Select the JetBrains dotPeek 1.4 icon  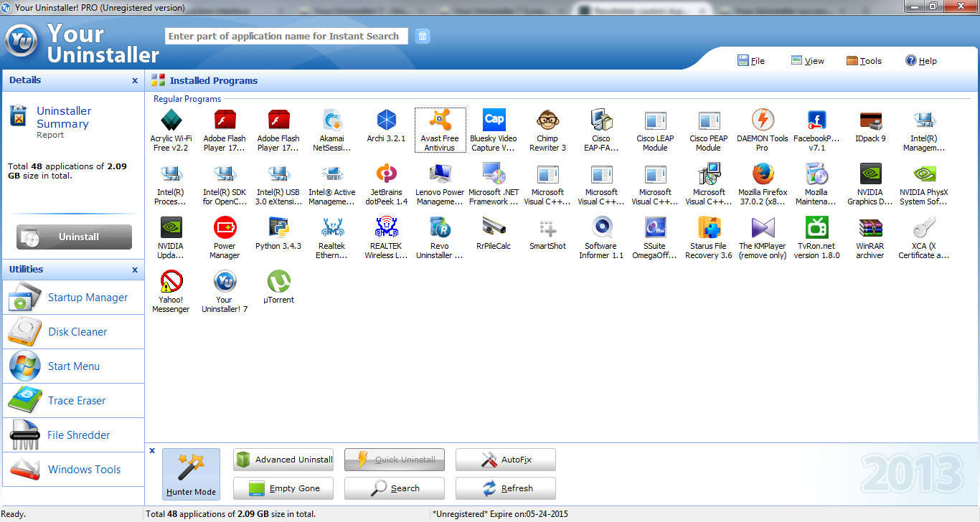(x=386, y=173)
